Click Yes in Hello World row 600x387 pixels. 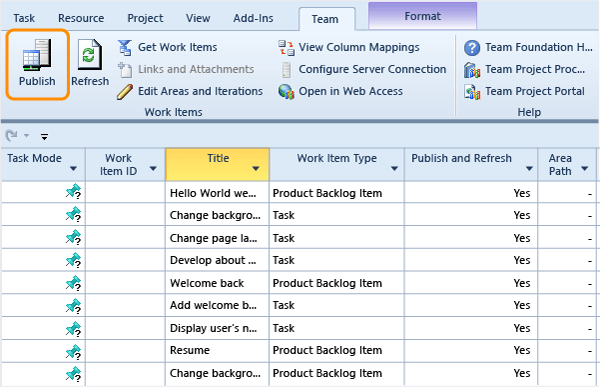click(x=522, y=193)
